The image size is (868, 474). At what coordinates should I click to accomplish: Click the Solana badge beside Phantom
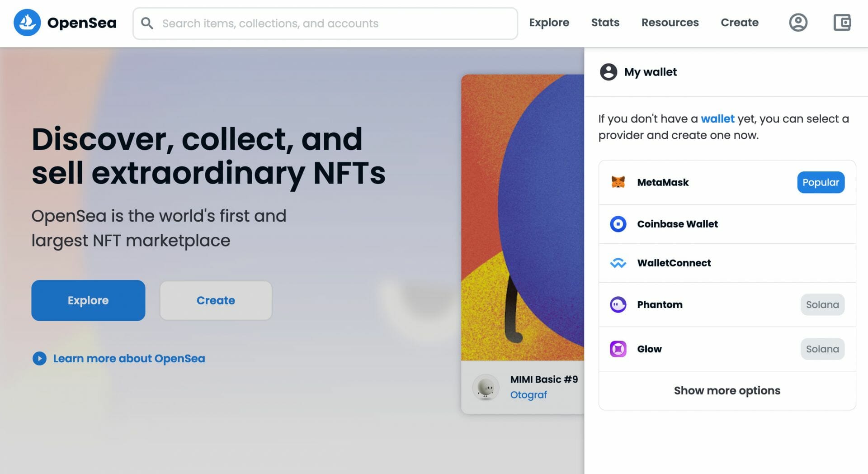[x=822, y=304]
